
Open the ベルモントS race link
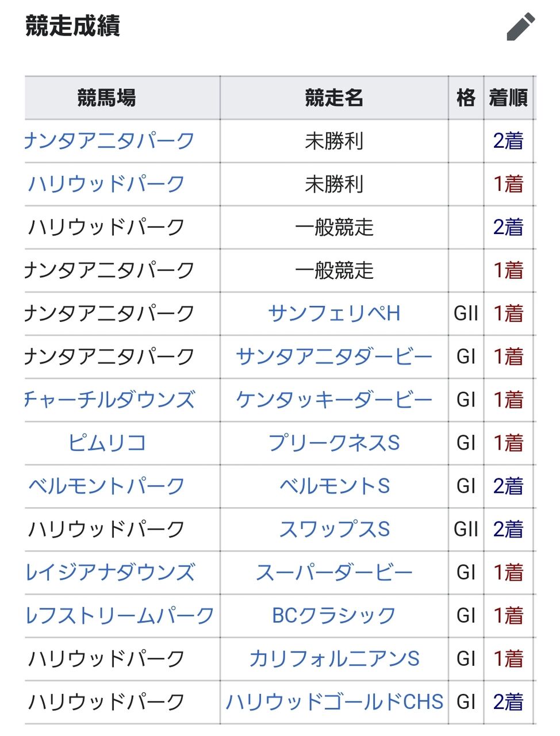click(x=334, y=486)
